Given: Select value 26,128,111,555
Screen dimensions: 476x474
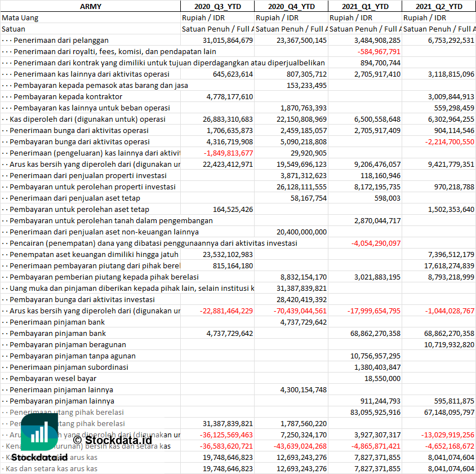Looking at the screenshot, I should click(301, 187).
